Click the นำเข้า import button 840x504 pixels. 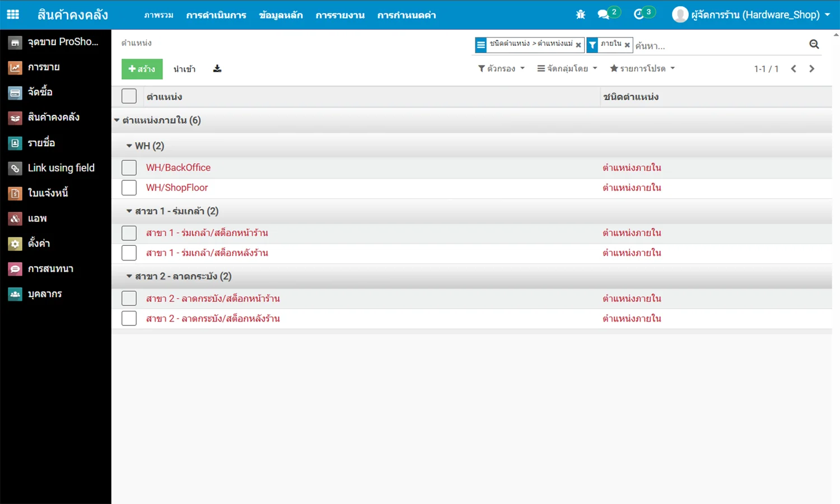pos(184,69)
